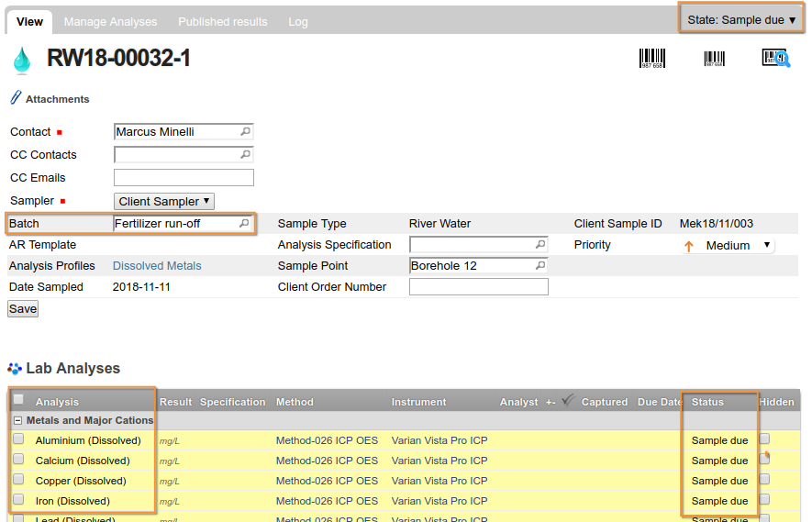Click the search icon in Analysis Specification field
This screenshot has width=812, height=522.
coord(539,245)
